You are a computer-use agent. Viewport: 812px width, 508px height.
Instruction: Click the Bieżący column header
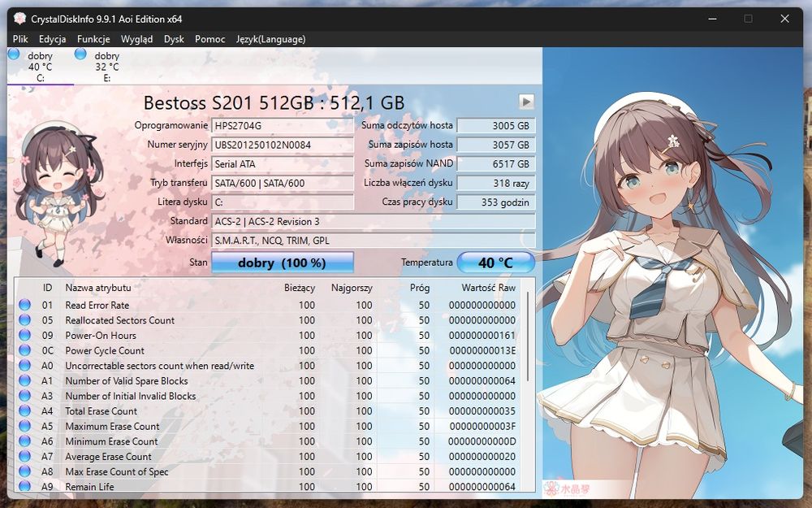click(300, 287)
